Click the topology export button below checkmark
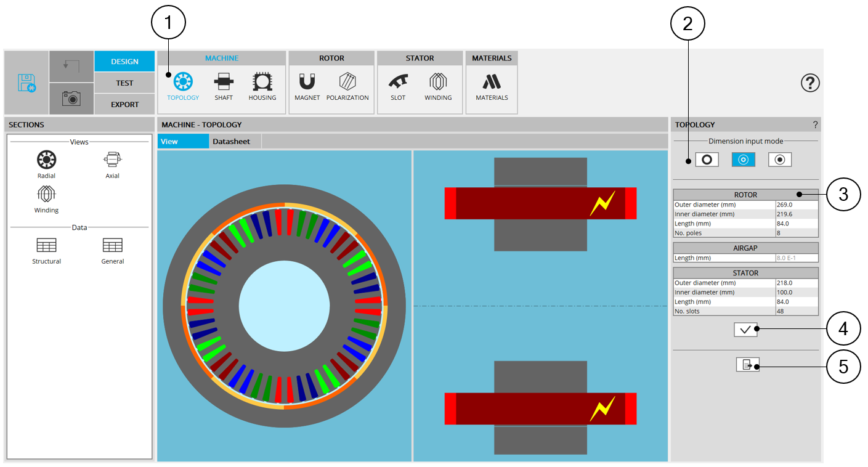Screen dimensions: 868x467 [x=747, y=365]
